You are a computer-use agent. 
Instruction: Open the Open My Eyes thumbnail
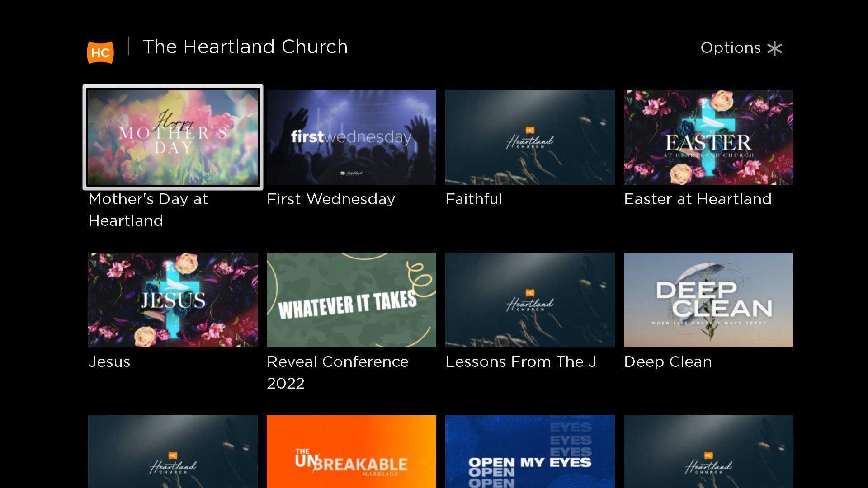pyautogui.click(x=530, y=451)
